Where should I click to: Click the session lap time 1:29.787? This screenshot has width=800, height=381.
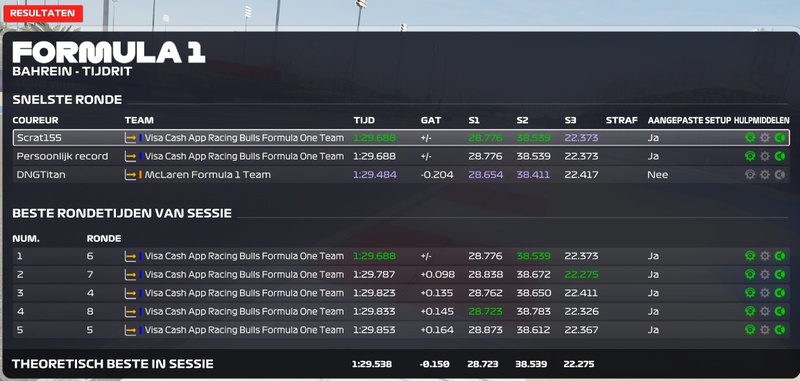(374, 274)
